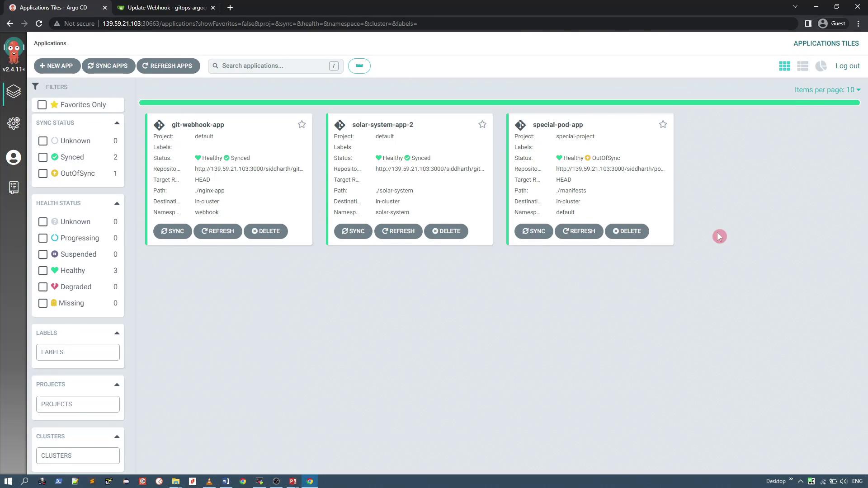Click the New App button
The width and height of the screenshot is (868, 488).
click(57, 66)
